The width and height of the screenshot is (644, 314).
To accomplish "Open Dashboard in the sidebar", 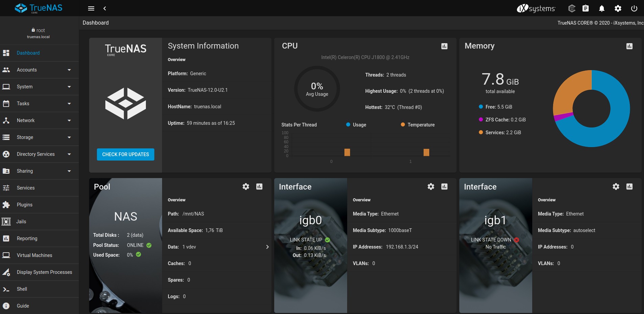I will [x=39, y=53].
